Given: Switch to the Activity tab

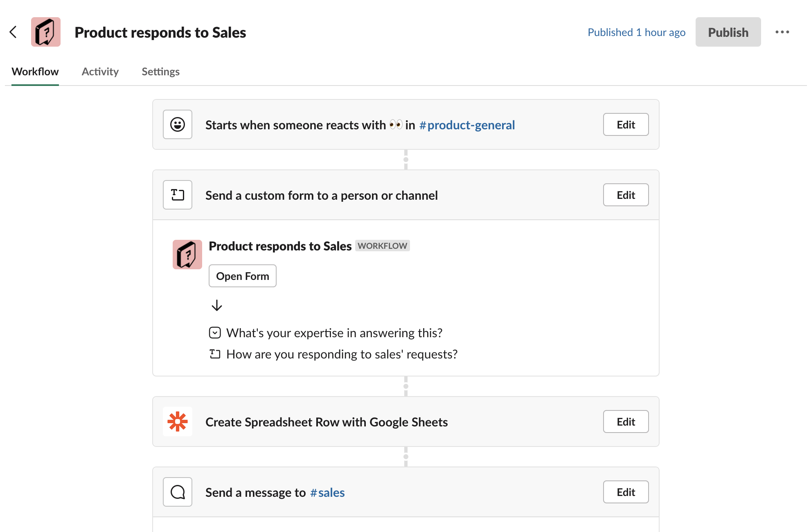Looking at the screenshot, I should click(x=100, y=72).
